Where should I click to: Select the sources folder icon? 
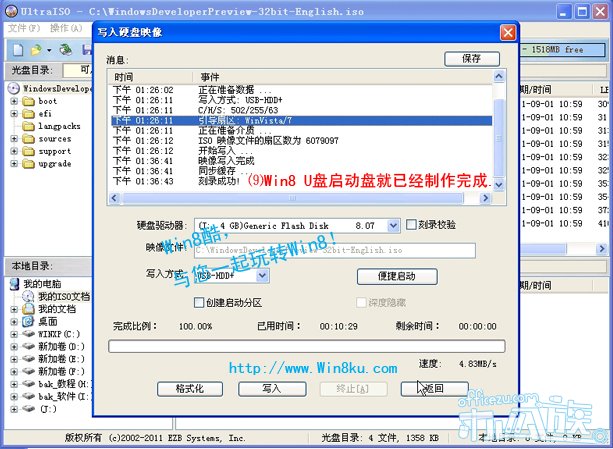[28, 139]
